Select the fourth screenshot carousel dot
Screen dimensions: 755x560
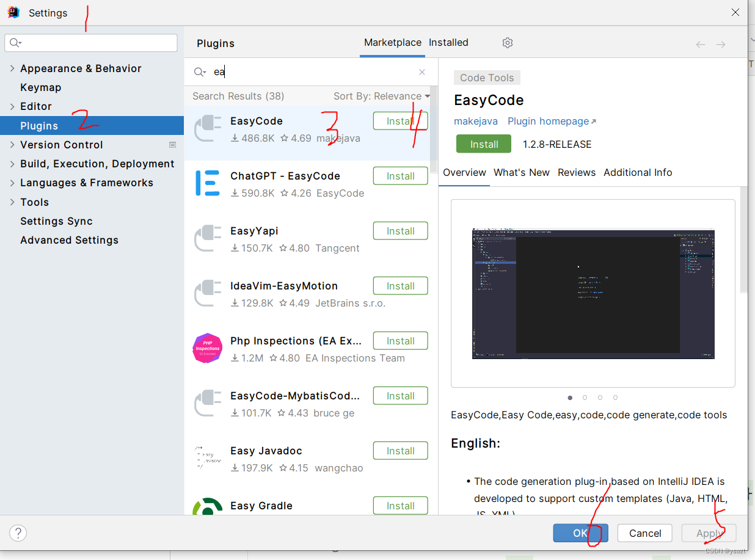[615, 398]
